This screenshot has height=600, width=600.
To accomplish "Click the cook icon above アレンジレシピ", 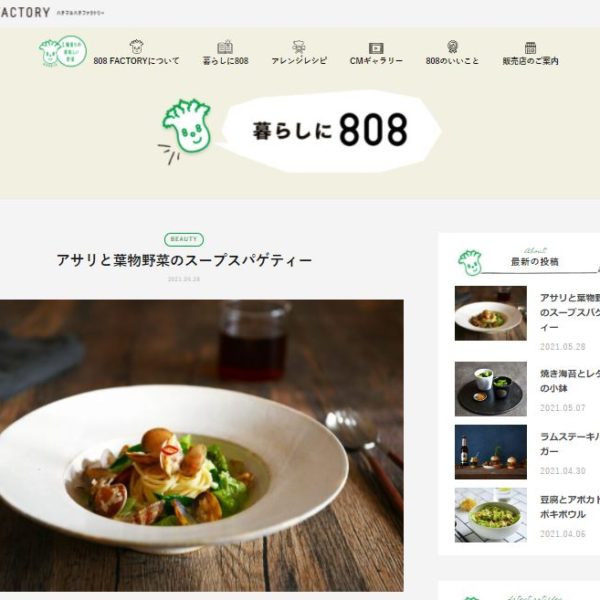I will click(x=298, y=47).
